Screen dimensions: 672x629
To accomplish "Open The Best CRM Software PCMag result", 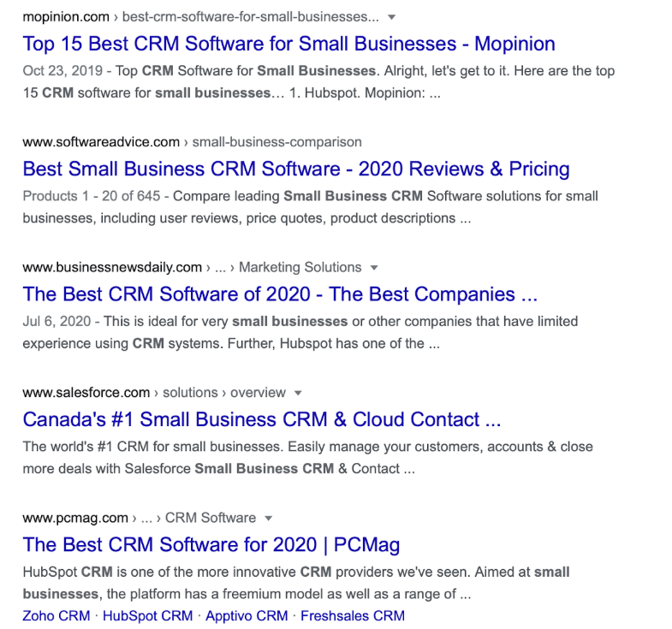I will [211, 545].
